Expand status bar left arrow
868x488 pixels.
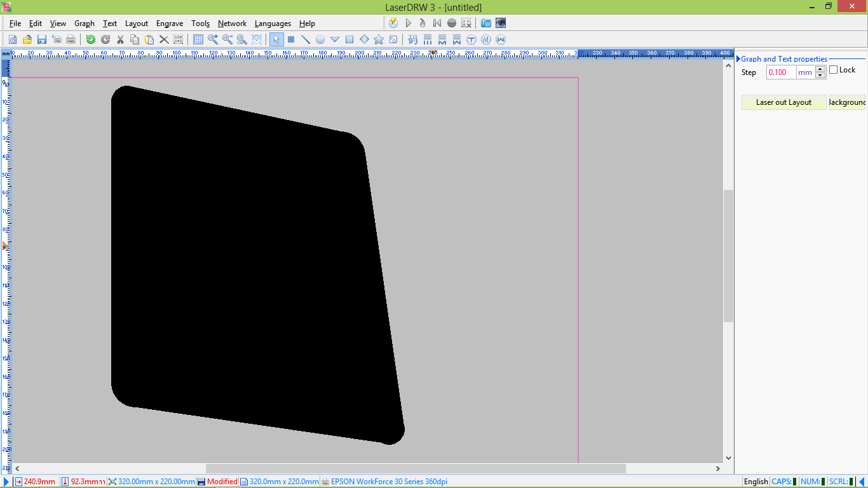[6, 482]
